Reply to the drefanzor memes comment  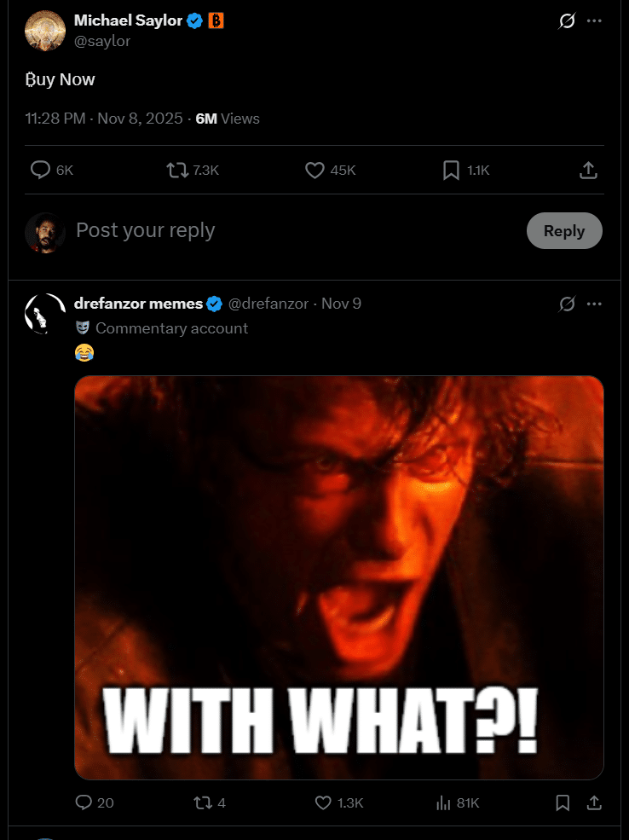(84, 802)
